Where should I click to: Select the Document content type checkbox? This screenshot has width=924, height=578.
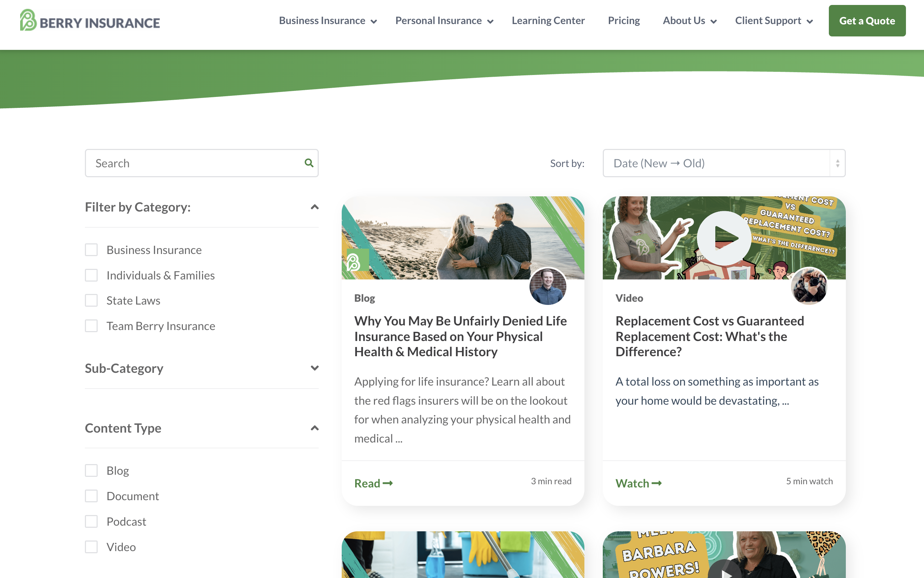[x=91, y=496]
